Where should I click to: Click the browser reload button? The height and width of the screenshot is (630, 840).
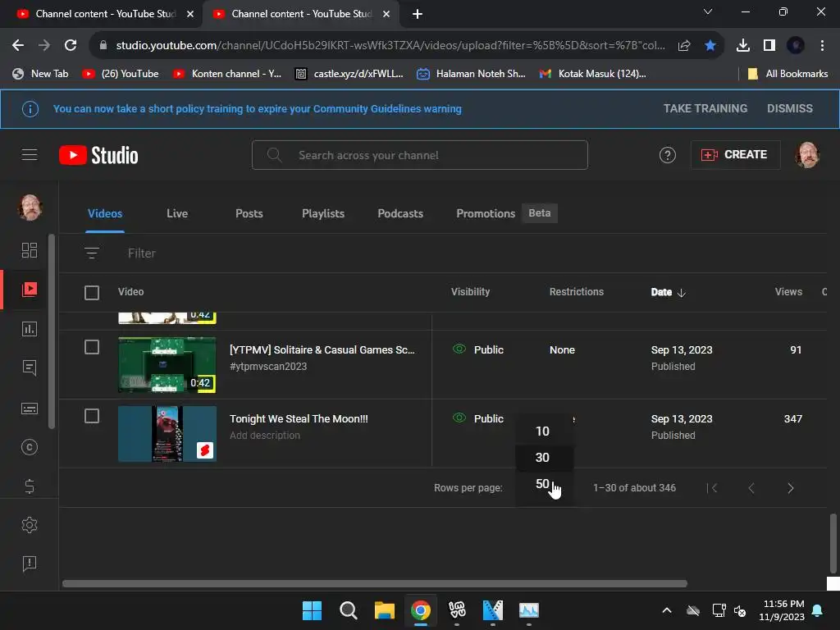click(71, 46)
